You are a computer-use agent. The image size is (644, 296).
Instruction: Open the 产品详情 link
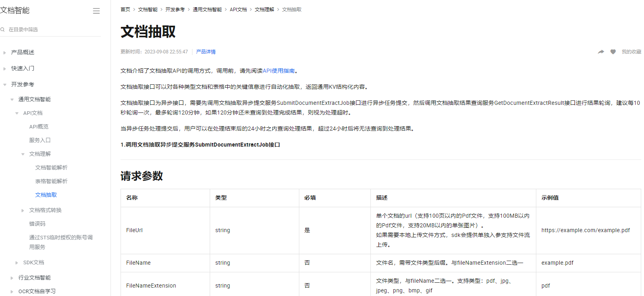(206, 52)
